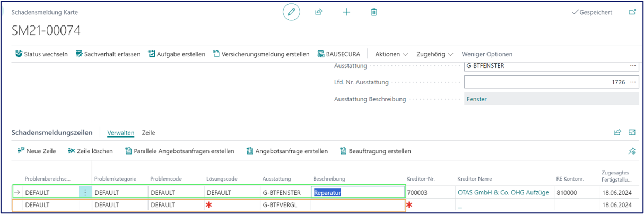
Task: Click the empty Lösungscode cell with red asterisk
Action: click(231, 205)
